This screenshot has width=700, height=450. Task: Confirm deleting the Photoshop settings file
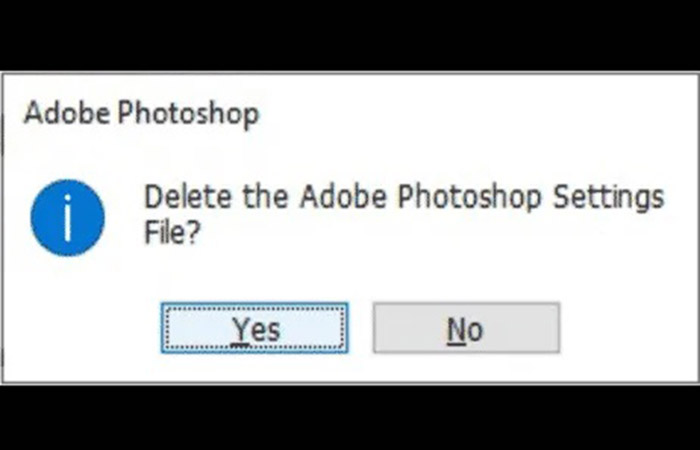coord(255,328)
